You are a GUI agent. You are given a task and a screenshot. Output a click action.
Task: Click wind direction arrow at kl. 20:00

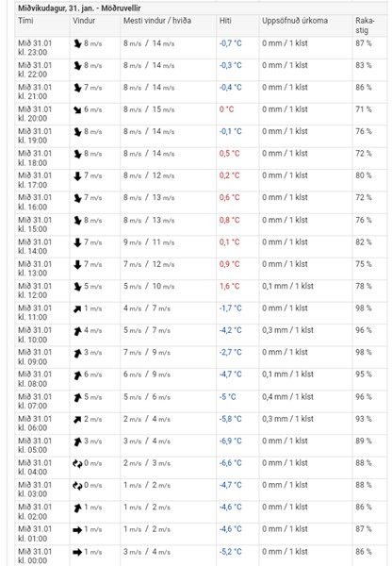[x=77, y=109]
